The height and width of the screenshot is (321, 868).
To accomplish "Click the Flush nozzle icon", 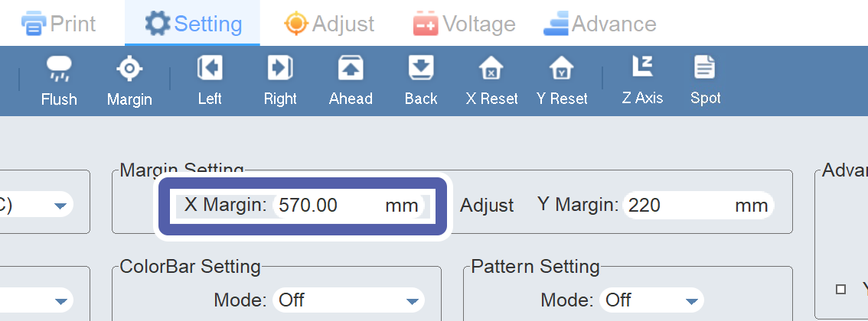I will click(x=59, y=70).
